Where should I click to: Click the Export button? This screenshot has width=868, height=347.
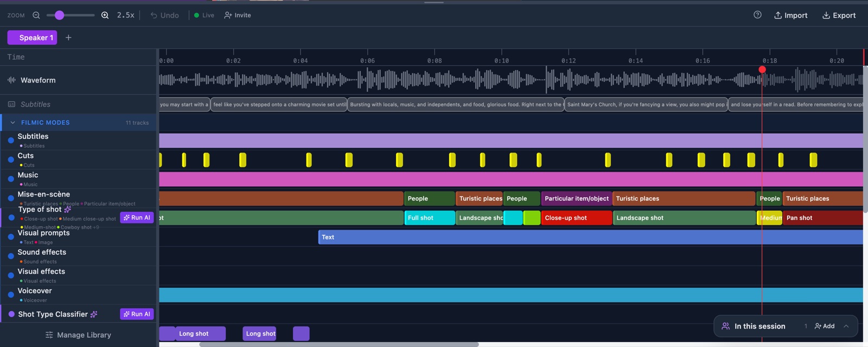tap(839, 15)
